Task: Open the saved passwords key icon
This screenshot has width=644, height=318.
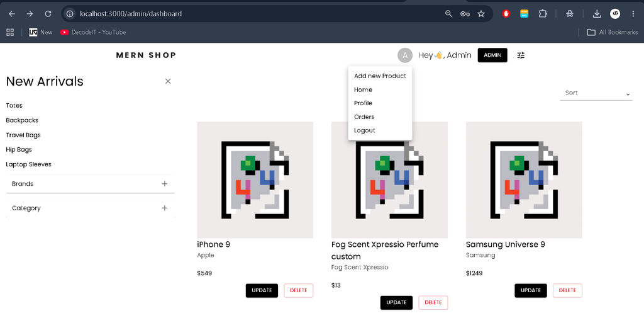Action: click(465, 14)
